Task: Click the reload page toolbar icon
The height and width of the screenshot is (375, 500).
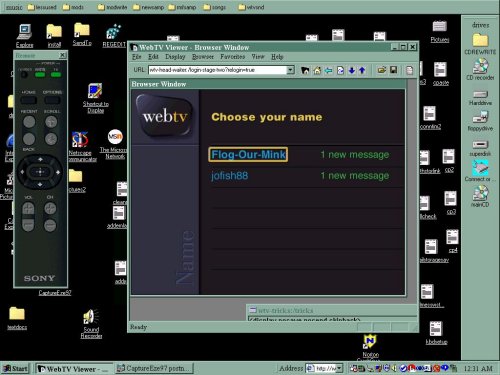Action: coord(340,70)
